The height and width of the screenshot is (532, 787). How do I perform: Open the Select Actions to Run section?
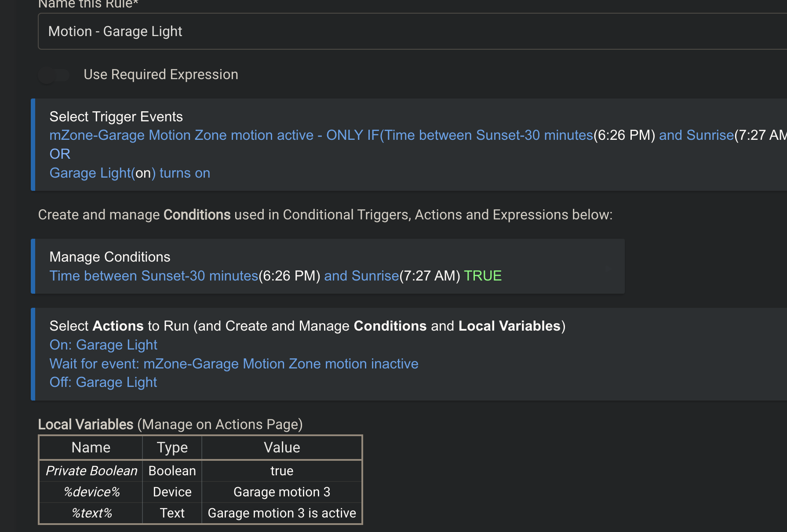[307, 326]
